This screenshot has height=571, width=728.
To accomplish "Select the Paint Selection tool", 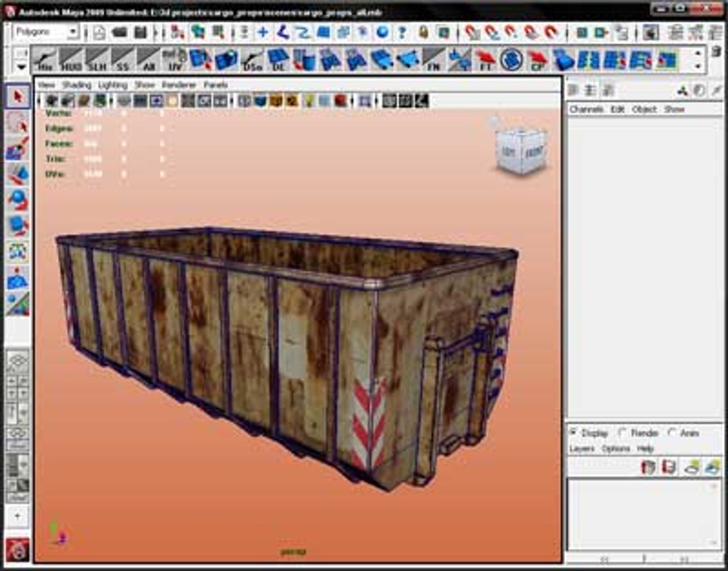I will [18, 149].
